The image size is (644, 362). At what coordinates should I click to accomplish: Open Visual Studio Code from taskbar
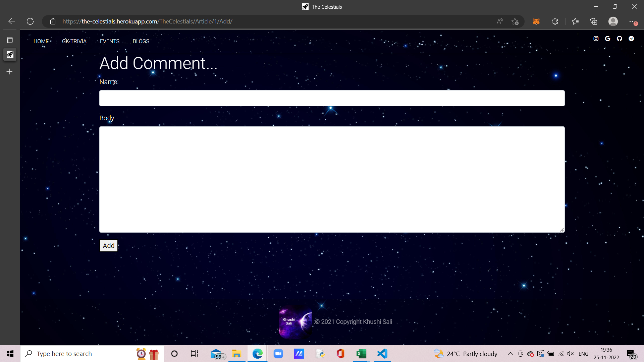click(382, 354)
